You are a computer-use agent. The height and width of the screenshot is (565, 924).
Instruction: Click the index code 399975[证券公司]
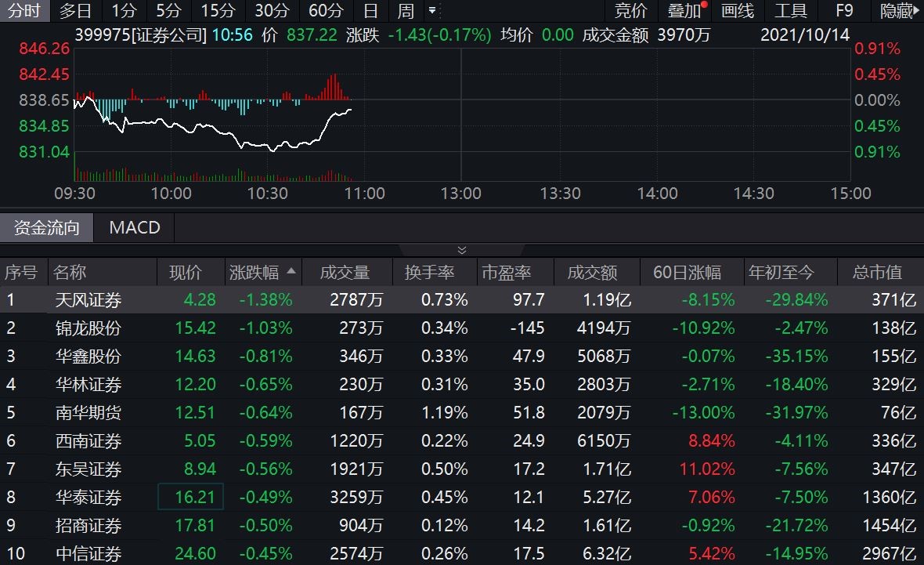[140, 35]
